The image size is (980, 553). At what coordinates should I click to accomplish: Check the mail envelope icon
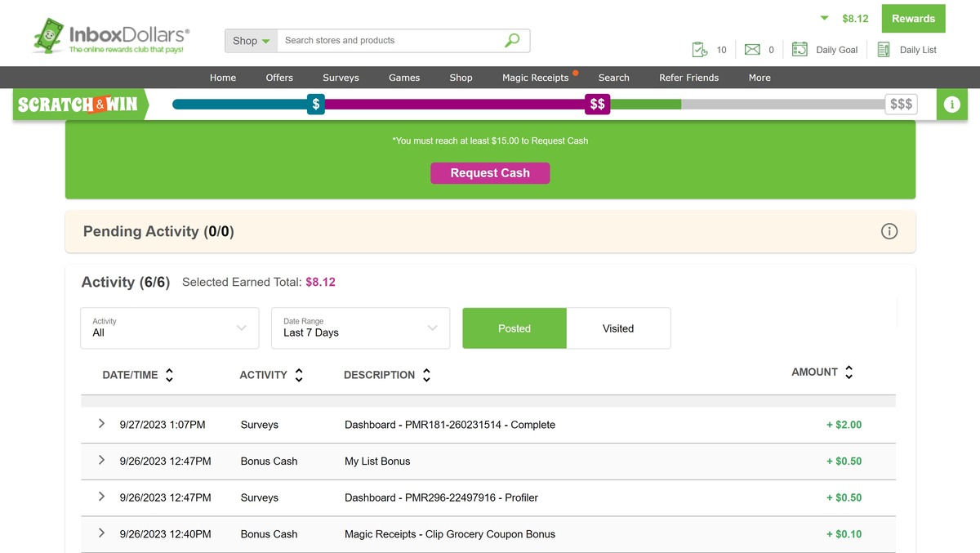click(752, 49)
